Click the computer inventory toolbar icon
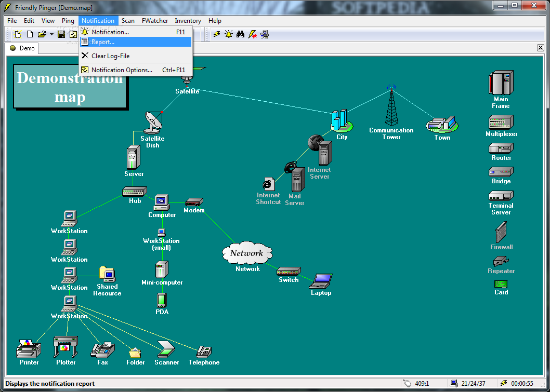The image size is (550, 392). click(265, 34)
